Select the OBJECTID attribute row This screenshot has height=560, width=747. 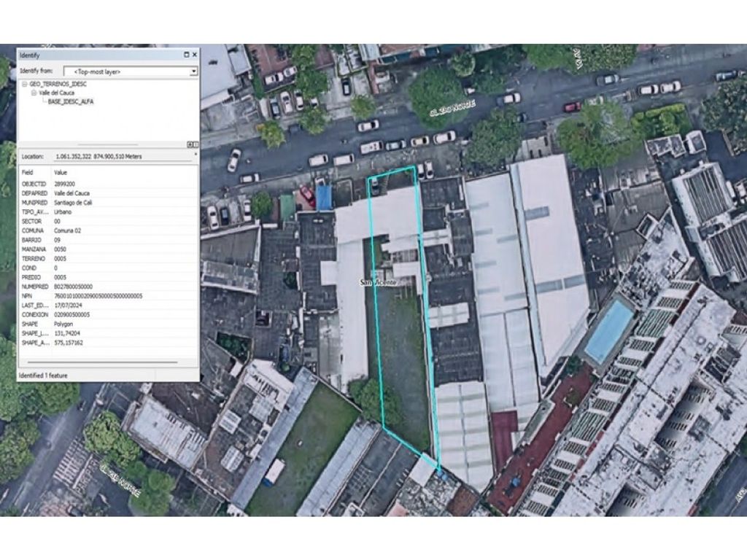[x=73, y=185]
